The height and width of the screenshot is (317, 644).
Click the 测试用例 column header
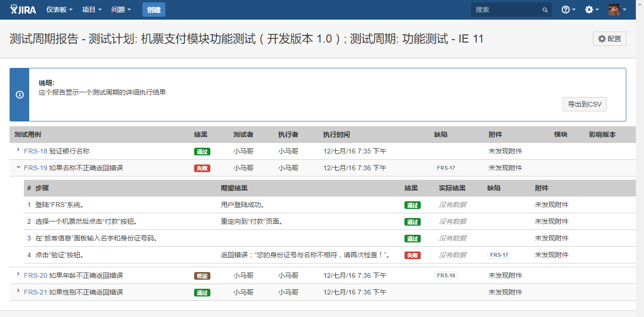(28, 134)
